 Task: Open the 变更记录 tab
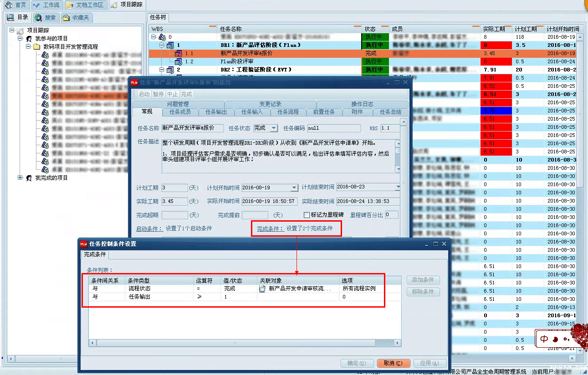270,104
